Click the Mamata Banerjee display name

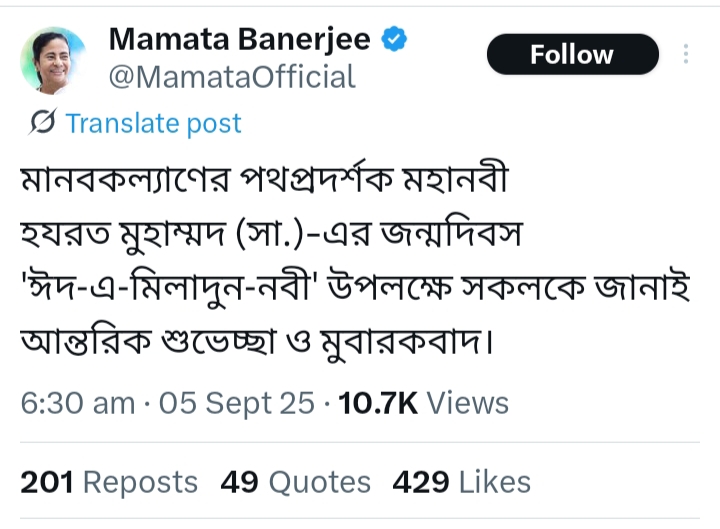tap(239, 39)
